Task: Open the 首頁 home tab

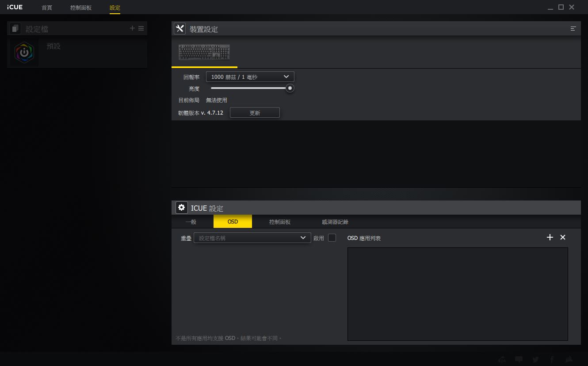Action: pyautogui.click(x=47, y=8)
